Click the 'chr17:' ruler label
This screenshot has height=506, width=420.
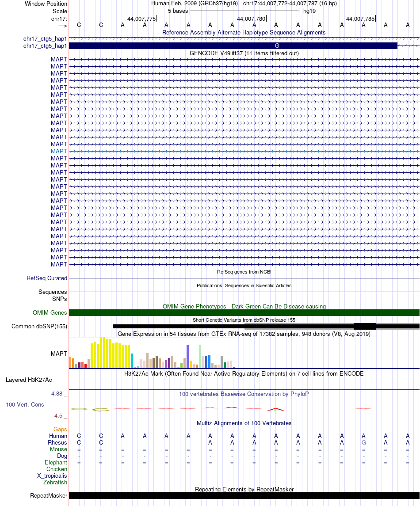tap(59, 19)
